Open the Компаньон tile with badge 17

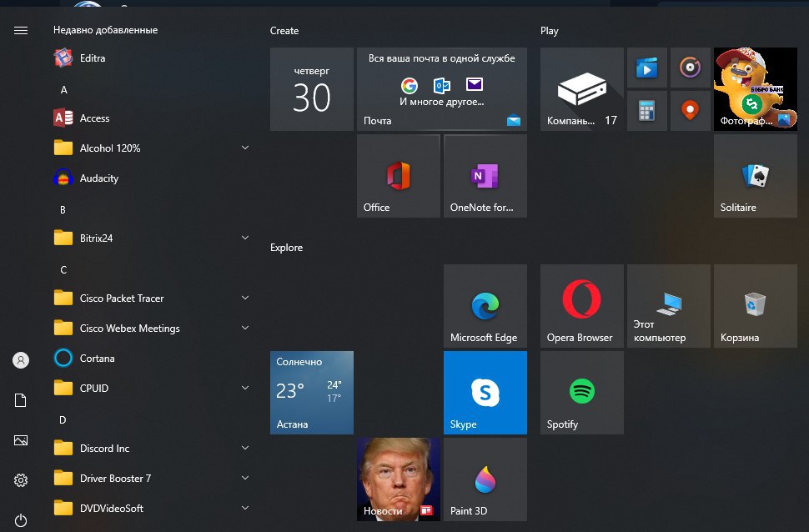click(x=582, y=89)
